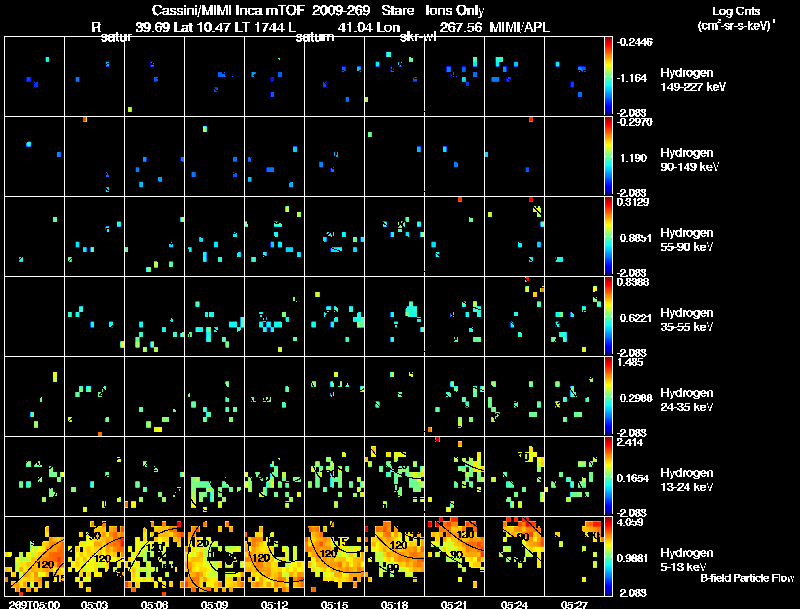Click the '4.059' maximum value on the bottom colorbar
This screenshot has width=800, height=609.
[x=630, y=522]
